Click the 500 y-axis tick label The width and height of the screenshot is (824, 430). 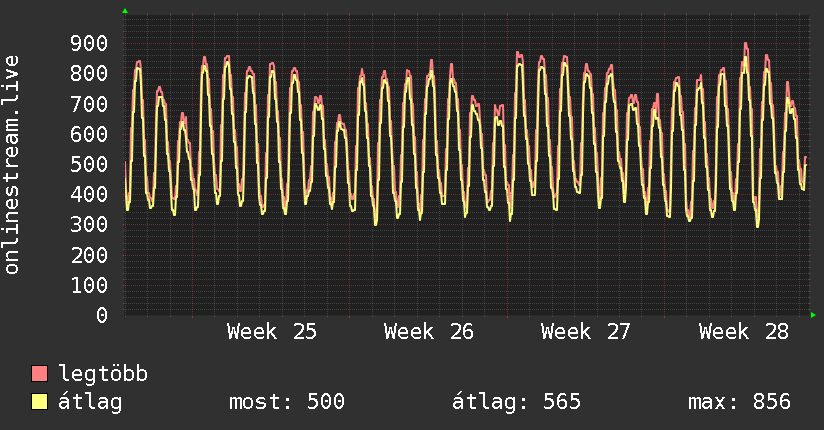pyautogui.click(x=89, y=165)
